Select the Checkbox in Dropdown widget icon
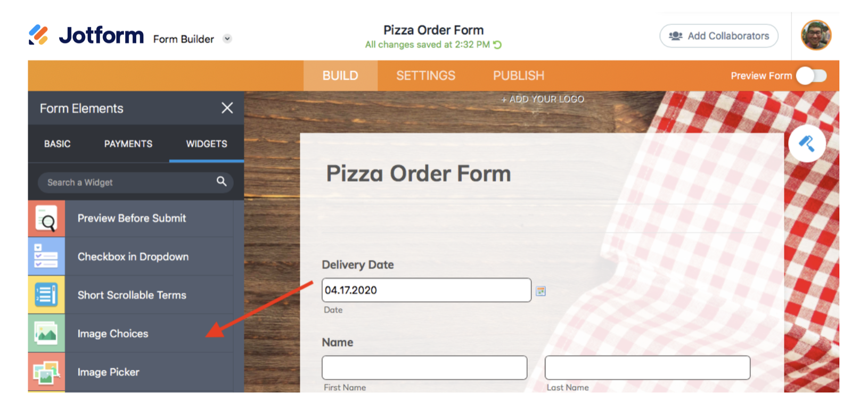Image resolution: width=868 pixels, height=414 pixels. pyautogui.click(x=46, y=256)
